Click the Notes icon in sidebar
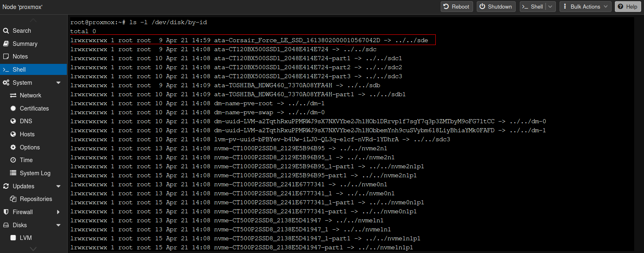The width and height of the screenshot is (644, 253). point(6,56)
